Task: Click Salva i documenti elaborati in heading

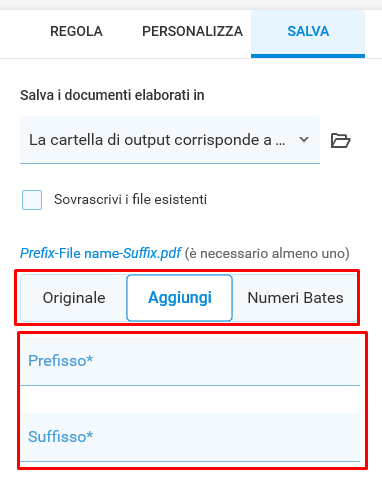Action: click(x=112, y=95)
